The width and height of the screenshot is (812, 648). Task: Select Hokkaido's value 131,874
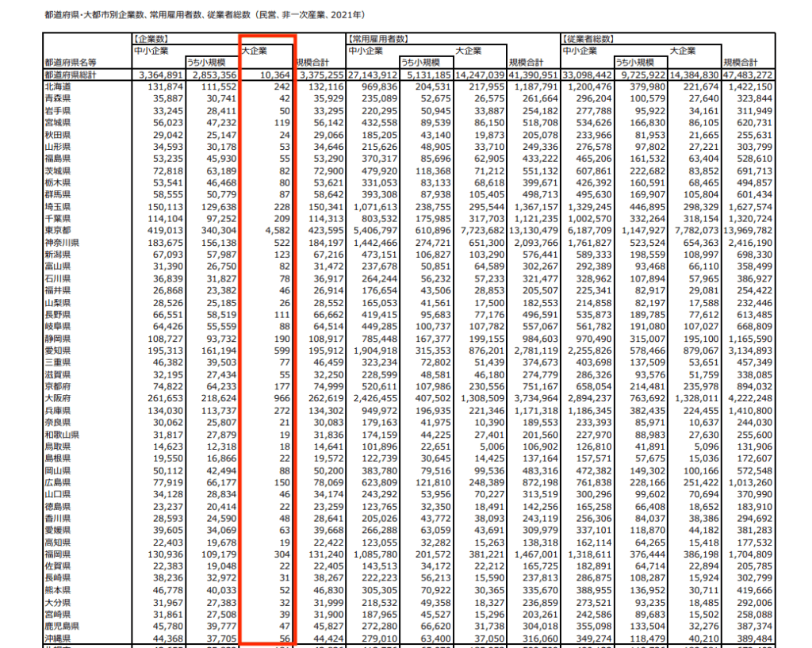[x=165, y=87]
